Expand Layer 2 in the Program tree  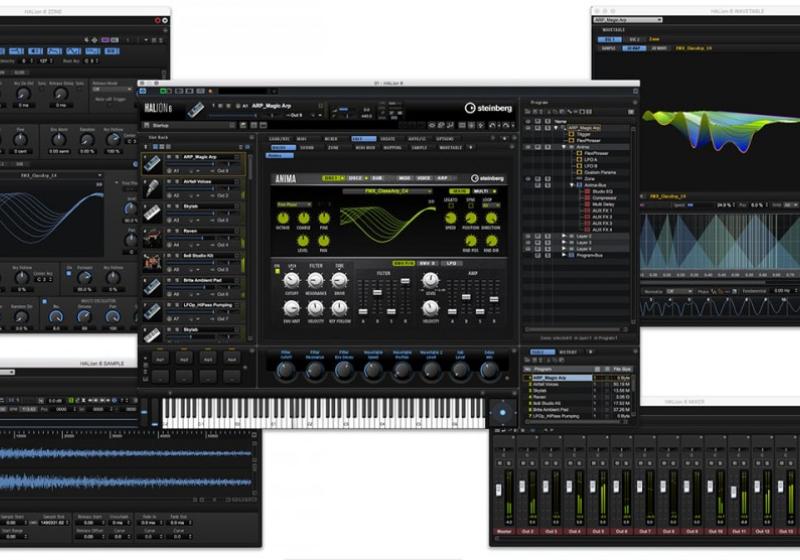(x=562, y=235)
